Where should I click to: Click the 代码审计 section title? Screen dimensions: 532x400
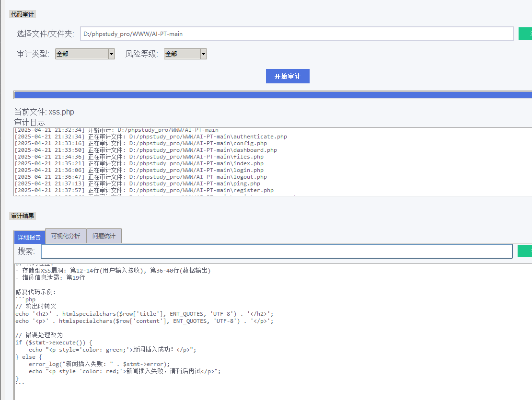point(23,14)
